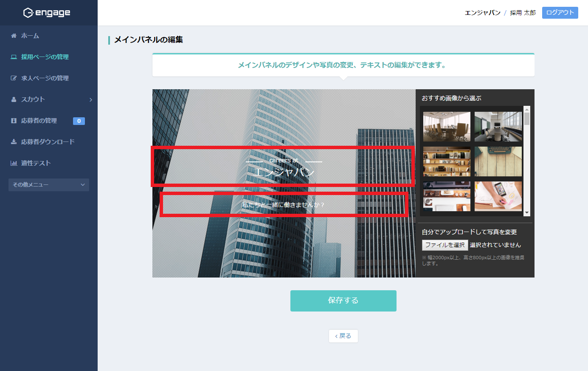Expand the その他メニュー dropdown

[49, 185]
